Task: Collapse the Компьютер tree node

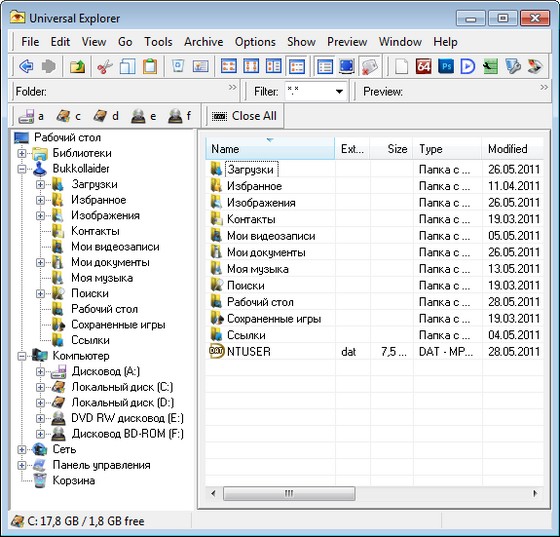Action: 22,356
